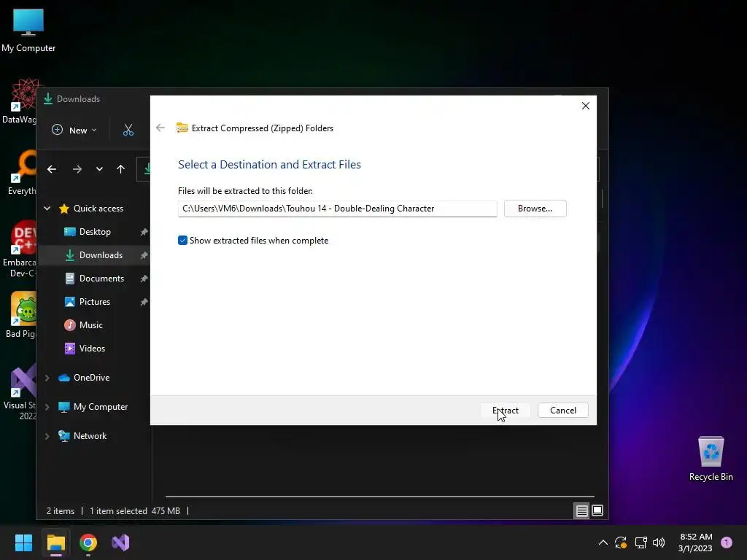747x560 pixels.
Task: Collapse the Quick access tree
Action: (x=47, y=208)
